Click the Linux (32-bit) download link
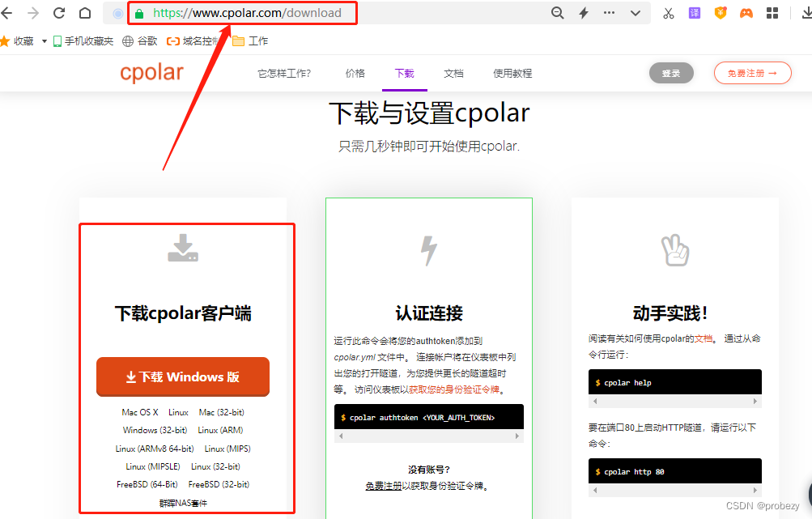This screenshot has height=519, width=812. click(x=215, y=466)
